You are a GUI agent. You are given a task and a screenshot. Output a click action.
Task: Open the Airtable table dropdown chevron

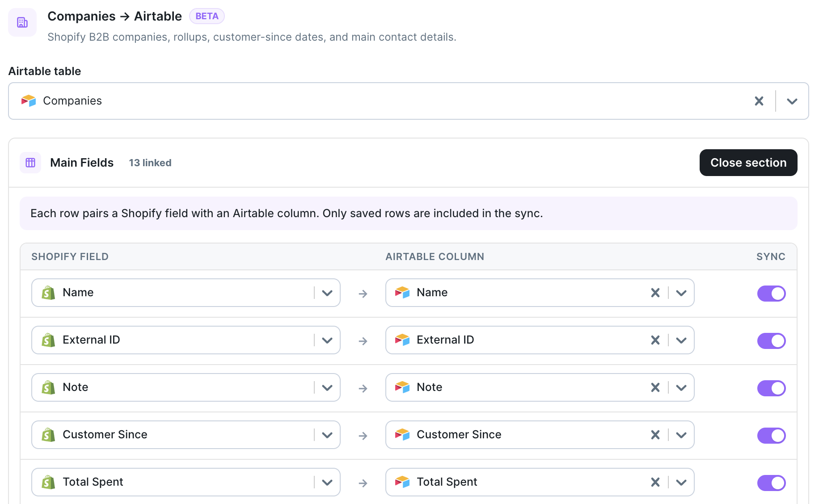coord(792,101)
